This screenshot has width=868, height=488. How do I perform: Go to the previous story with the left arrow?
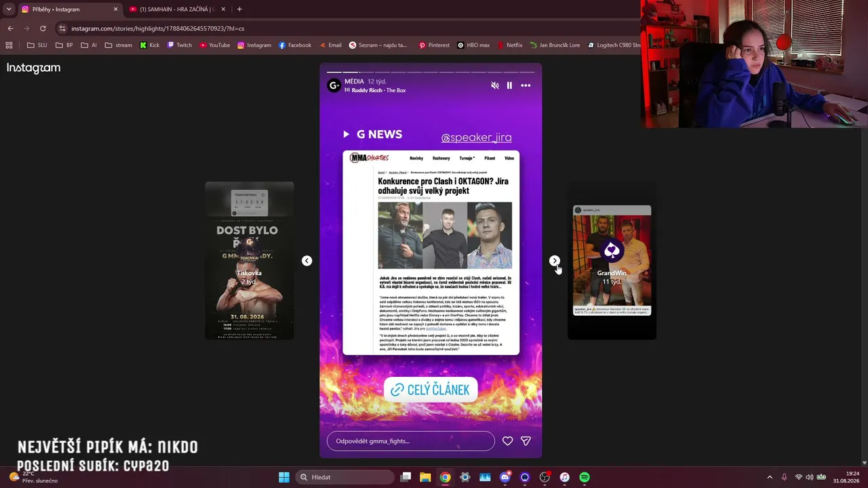point(307,261)
